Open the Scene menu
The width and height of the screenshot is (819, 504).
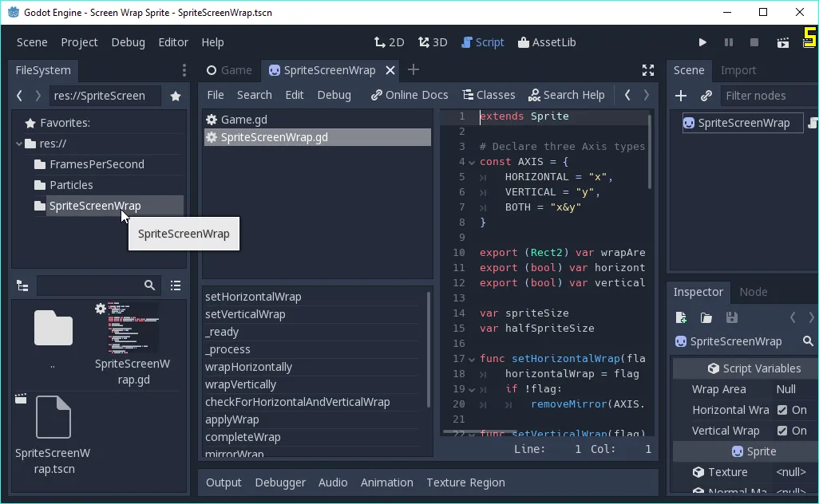pyautogui.click(x=32, y=42)
